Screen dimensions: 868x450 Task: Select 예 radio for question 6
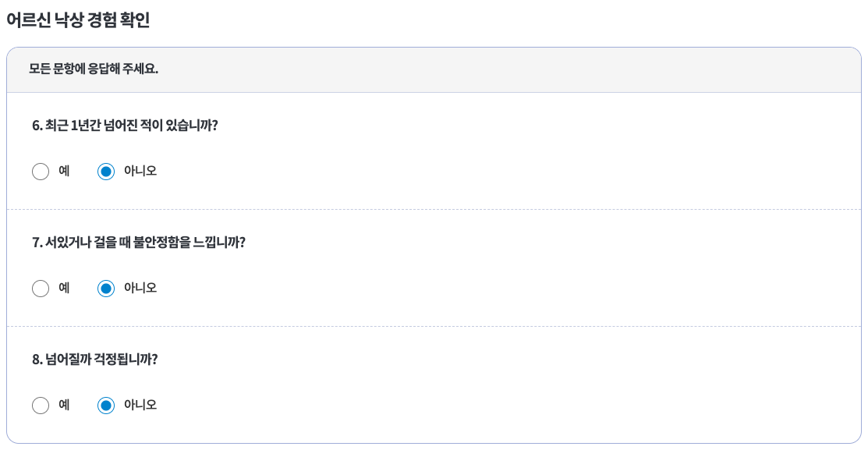[x=41, y=172]
